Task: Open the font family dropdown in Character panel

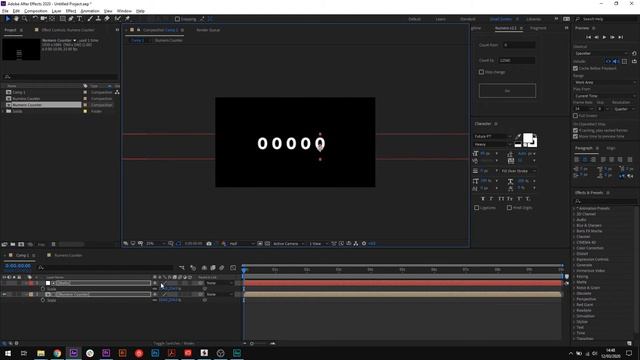Action: pyautogui.click(x=492, y=136)
